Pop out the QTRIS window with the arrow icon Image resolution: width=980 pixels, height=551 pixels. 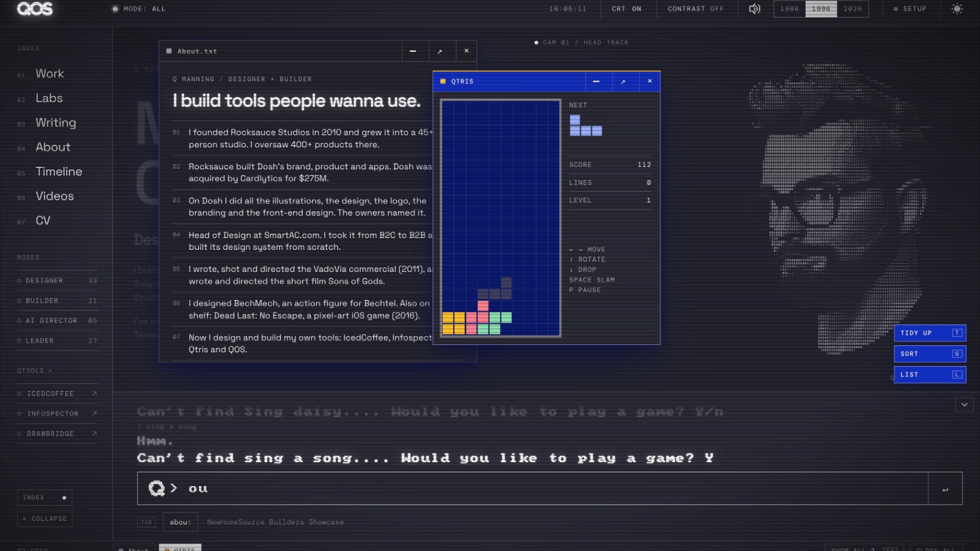click(623, 82)
